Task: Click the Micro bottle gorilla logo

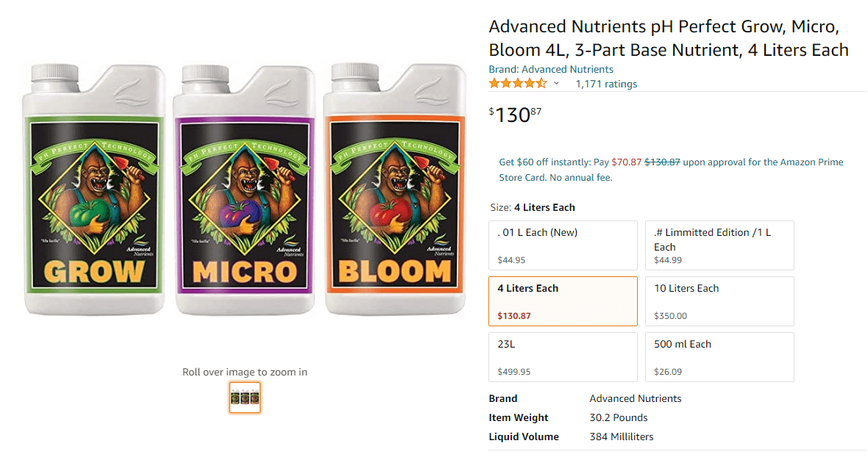Action: pyautogui.click(x=245, y=193)
